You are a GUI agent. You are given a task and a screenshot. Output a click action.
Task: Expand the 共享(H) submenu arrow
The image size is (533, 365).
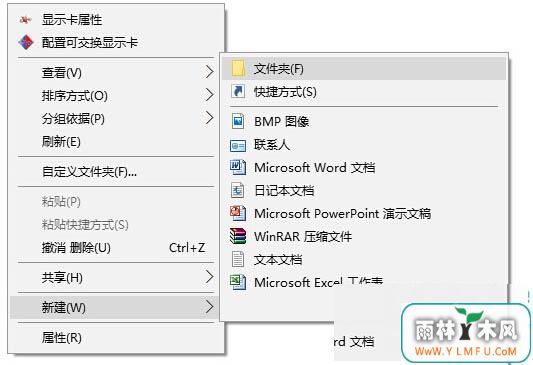coord(210,277)
